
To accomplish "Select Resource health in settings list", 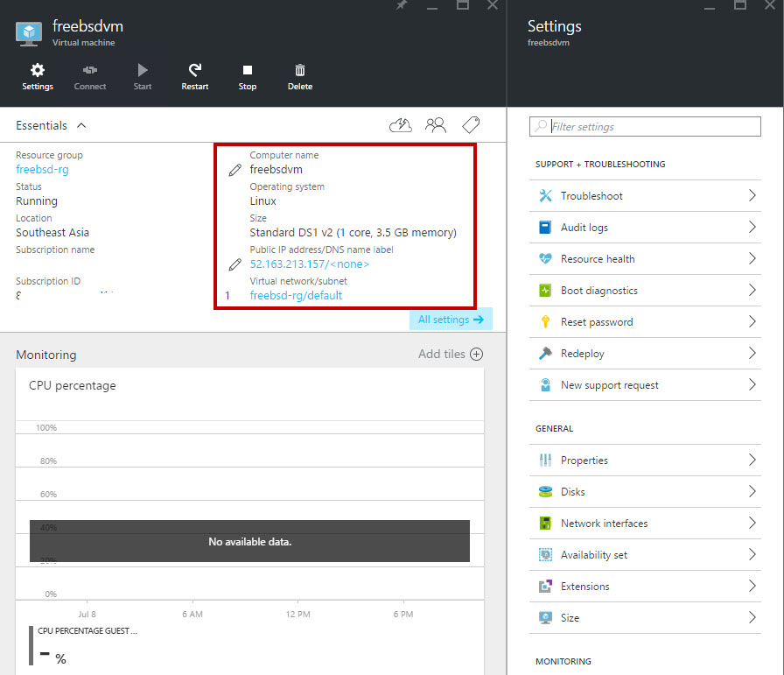I will (645, 258).
